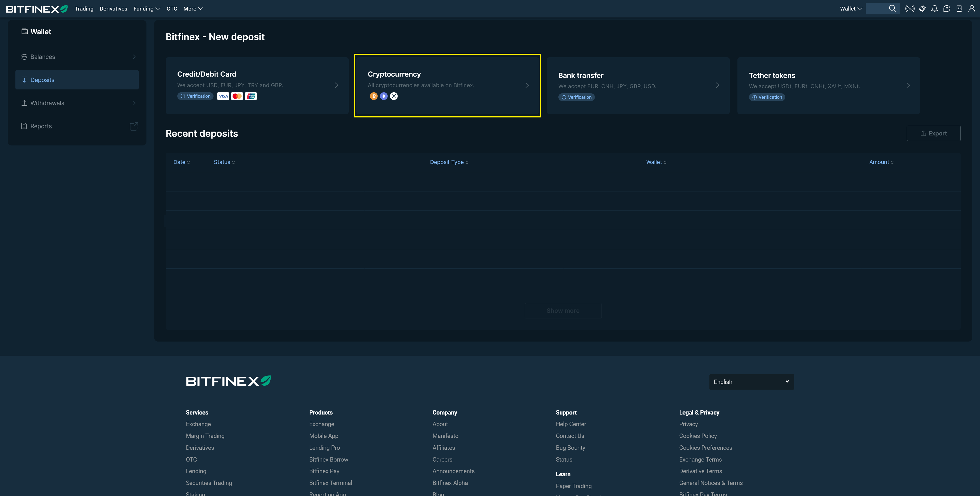Viewport: 980px width, 496px height.
Task: Click the search magnifier icon
Action: pos(892,8)
